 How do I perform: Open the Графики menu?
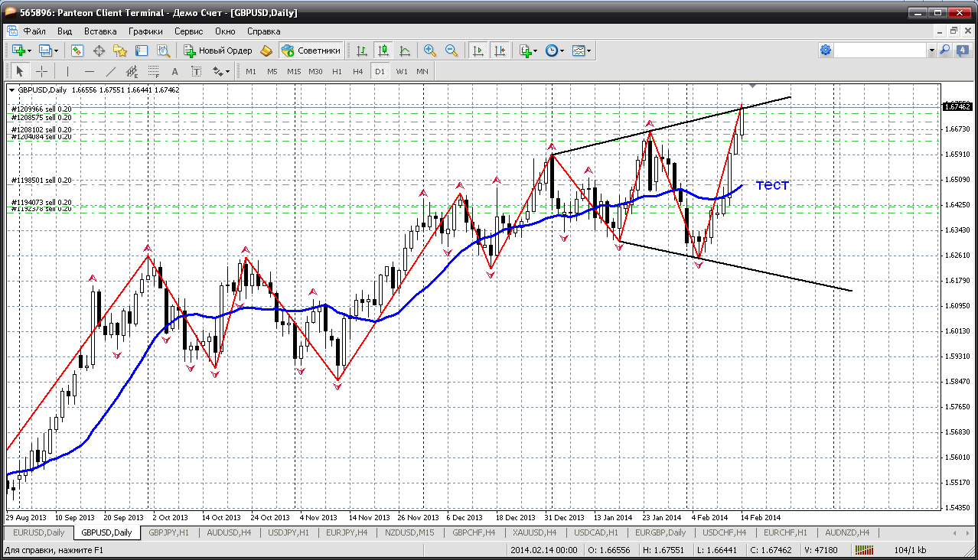145,31
